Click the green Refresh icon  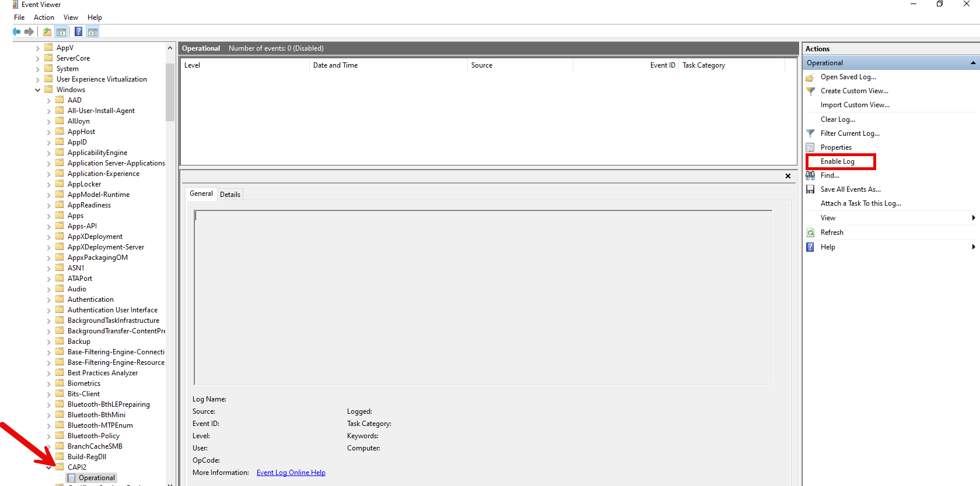pyautogui.click(x=810, y=233)
